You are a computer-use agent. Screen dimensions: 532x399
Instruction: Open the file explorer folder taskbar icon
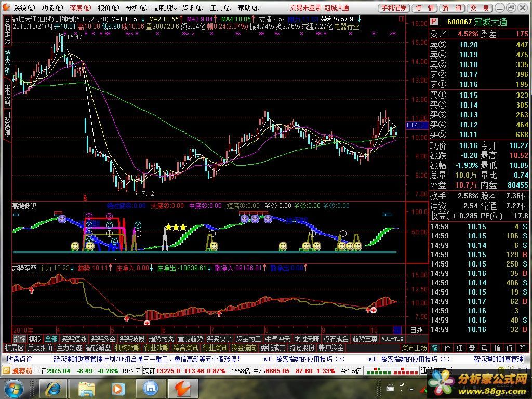pos(87,389)
